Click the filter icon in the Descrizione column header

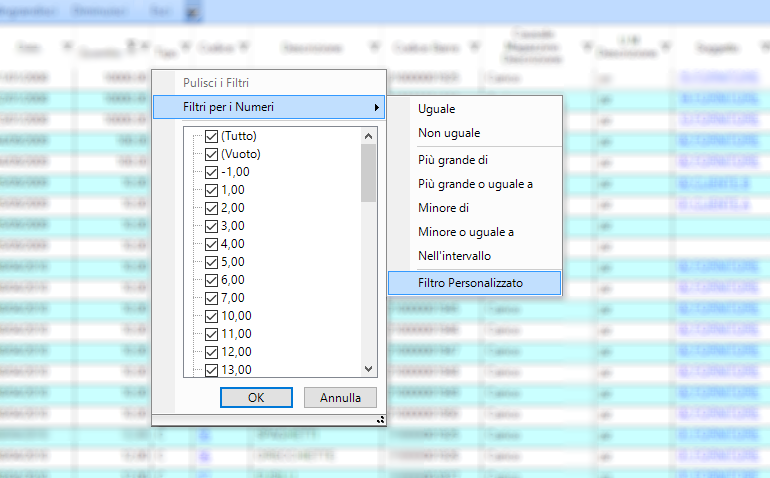tap(374, 47)
